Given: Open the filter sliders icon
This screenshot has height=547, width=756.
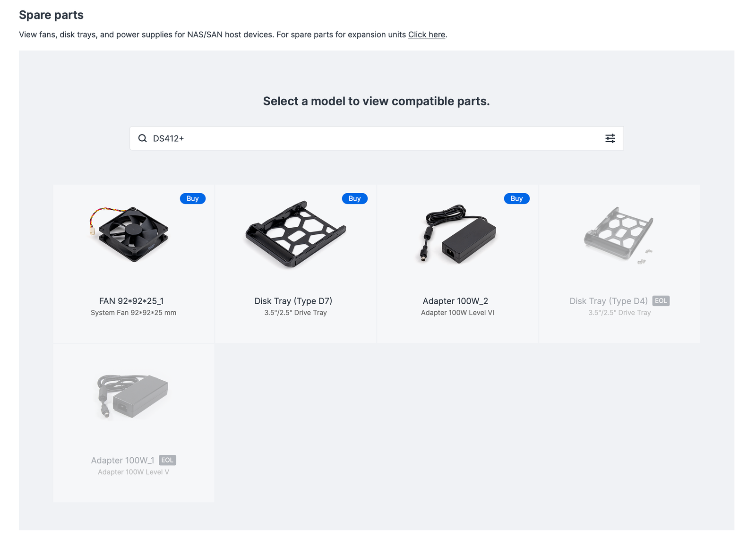Looking at the screenshot, I should click(610, 138).
